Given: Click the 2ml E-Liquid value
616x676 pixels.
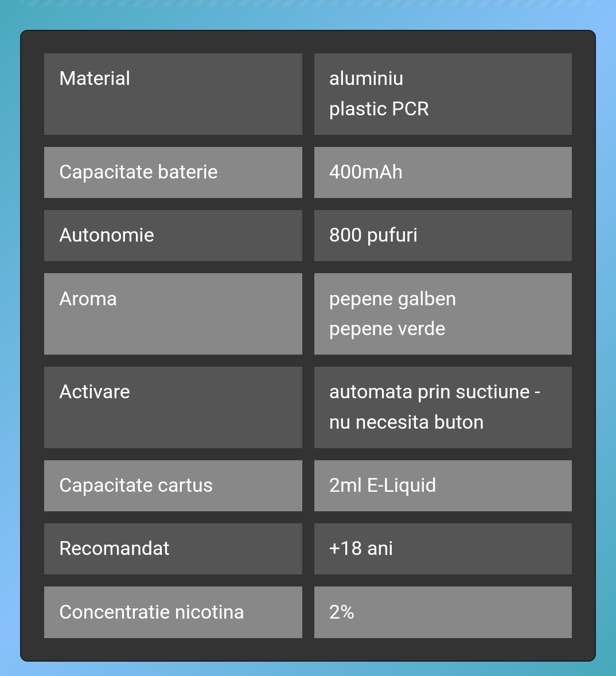Looking at the screenshot, I should click(x=383, y=485).
